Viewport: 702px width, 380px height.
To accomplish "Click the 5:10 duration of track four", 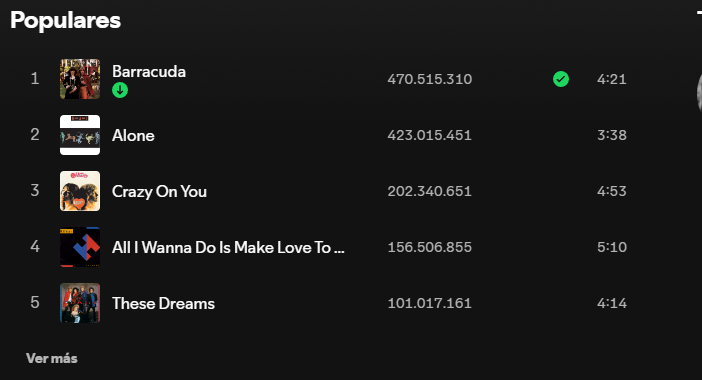I will click(x=612, y=247).
